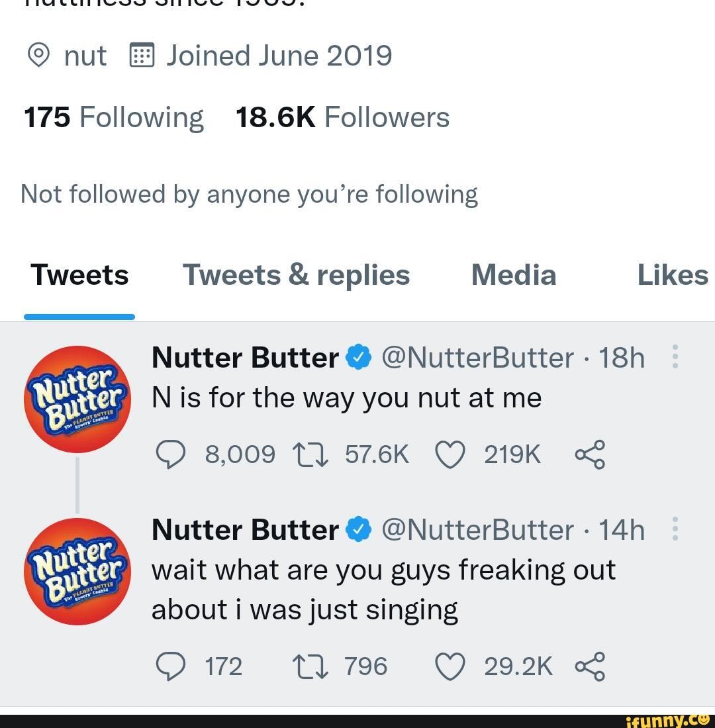Open the 175 Following list

[113, 117]
